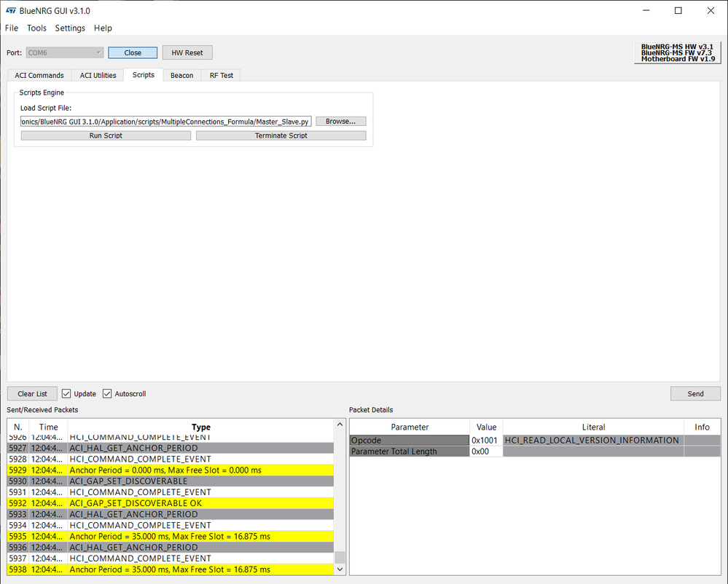The image size is (728, 584).
Task: Click the 0x00 value cell
Action: (x=486, y=451)
